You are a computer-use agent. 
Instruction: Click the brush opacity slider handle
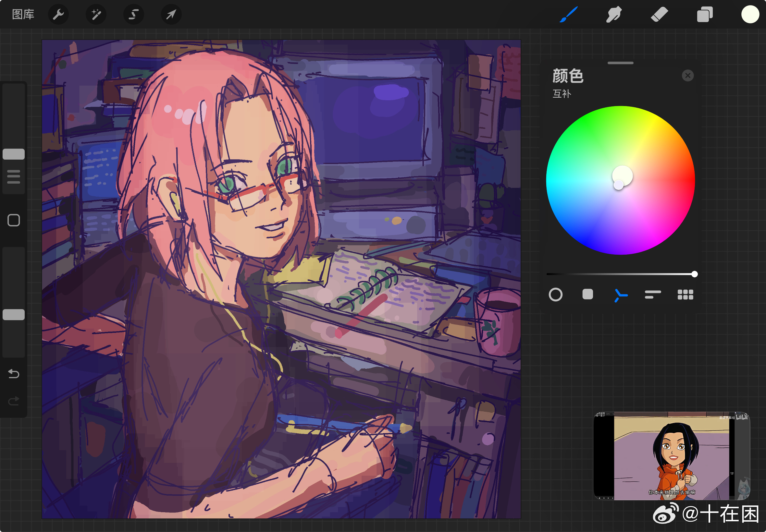(x=14, y=314)
